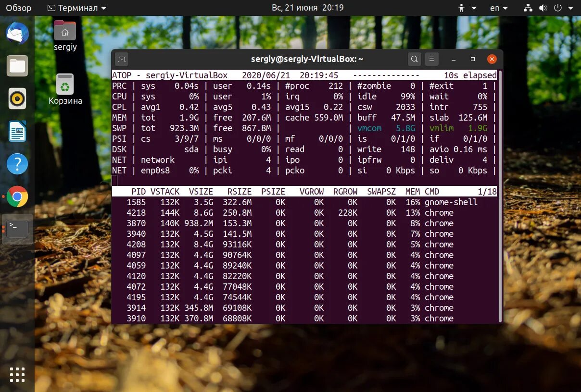Image resolution: width=581 pixels, height=392 pixels.
Task: Open the en keyboard layout dropdown
Action: 499,8
